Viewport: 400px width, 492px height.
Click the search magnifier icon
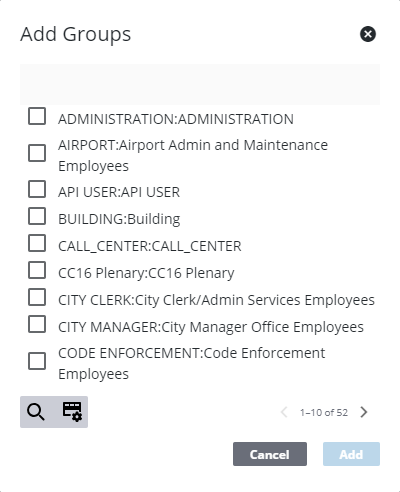pos(36,412)
